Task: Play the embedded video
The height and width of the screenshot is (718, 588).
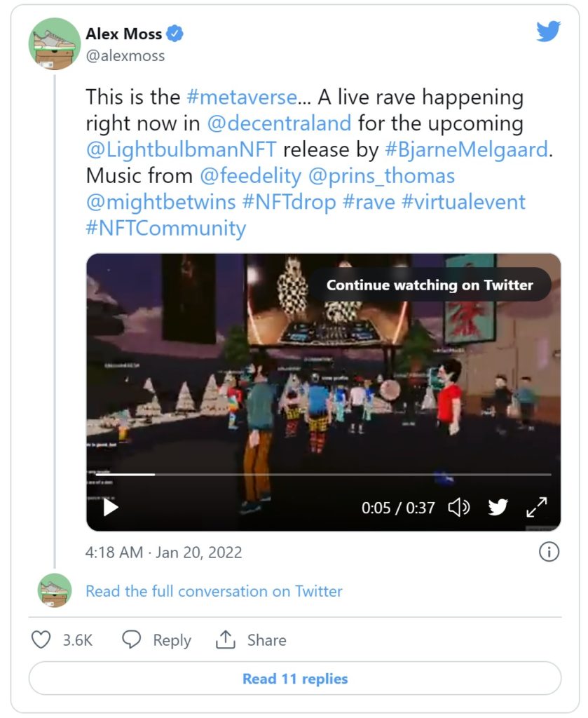Action: pos(111,507)
